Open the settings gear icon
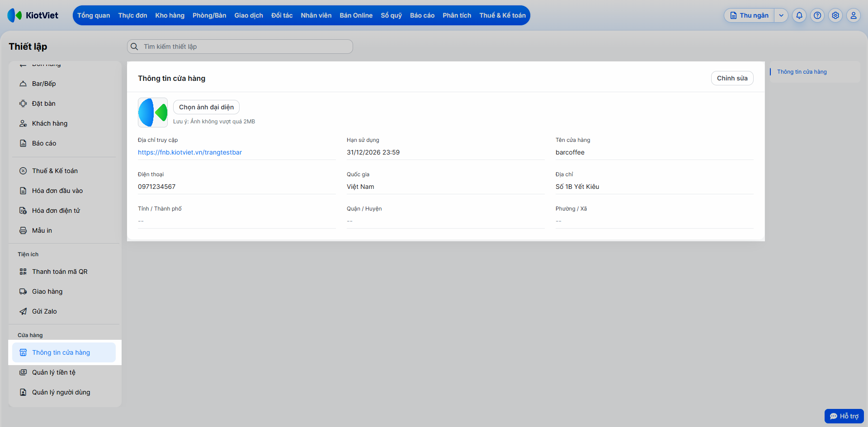 tap(835, 15)
